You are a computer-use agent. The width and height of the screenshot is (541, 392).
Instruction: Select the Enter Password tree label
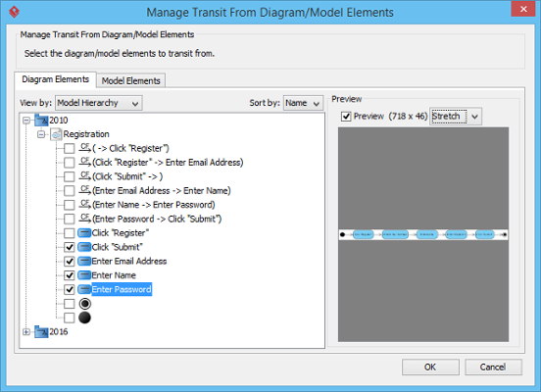tap(122, 289)
